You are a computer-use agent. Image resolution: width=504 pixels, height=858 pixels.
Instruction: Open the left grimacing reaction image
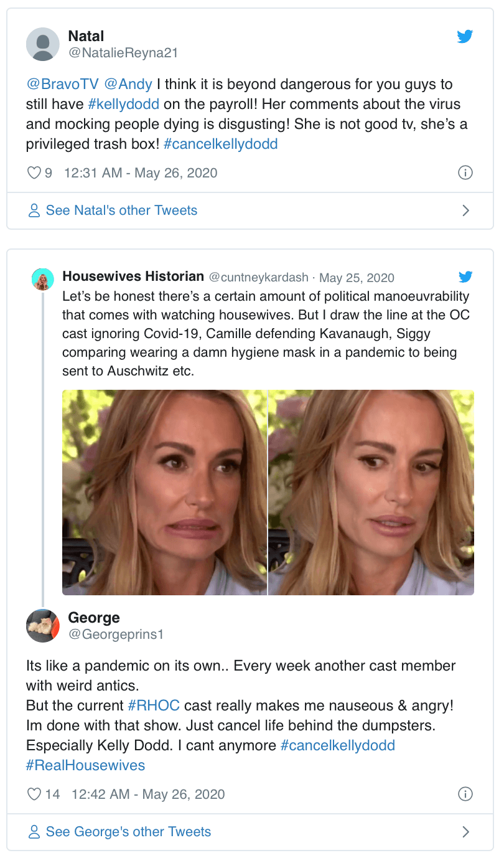pos(164,493)
